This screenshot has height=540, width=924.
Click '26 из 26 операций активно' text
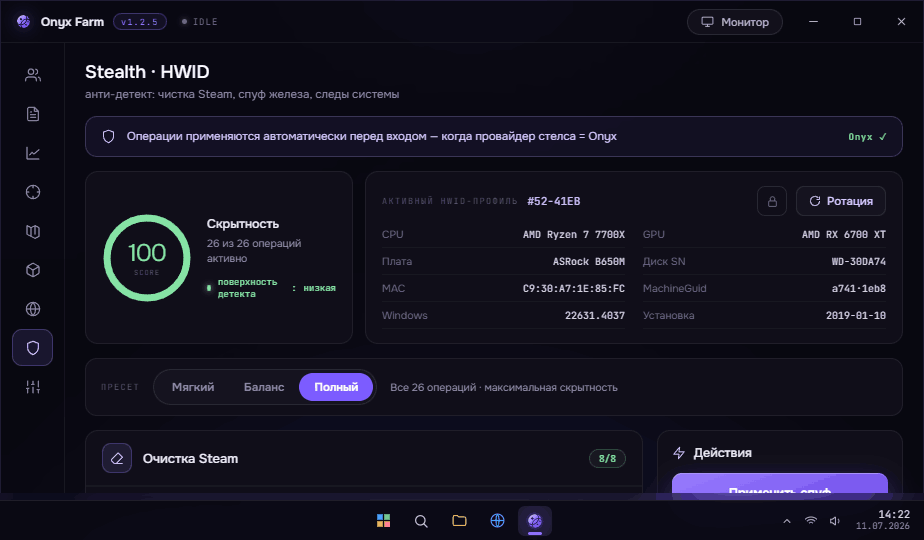point(254,251)
